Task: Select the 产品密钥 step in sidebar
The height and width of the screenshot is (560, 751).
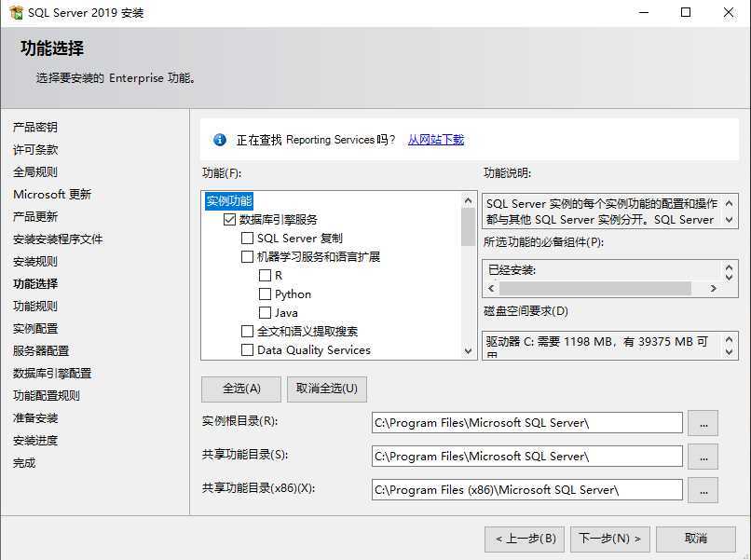Action: [x=35, y=128]
